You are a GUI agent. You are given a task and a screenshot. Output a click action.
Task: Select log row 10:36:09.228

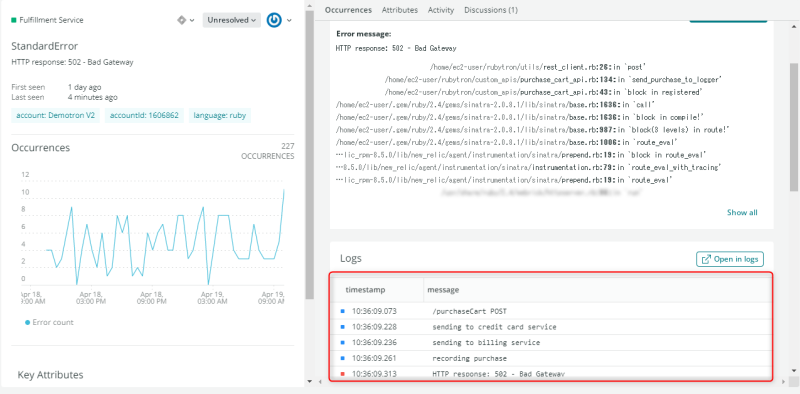tap(551, 327)
